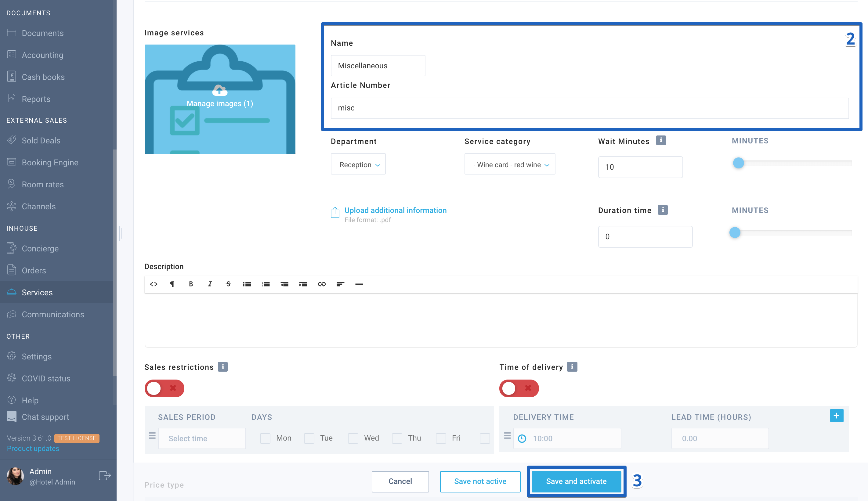Viewport: 868px width, 501px height.
Task: Click Save not active button
Action: pos(480,481)
